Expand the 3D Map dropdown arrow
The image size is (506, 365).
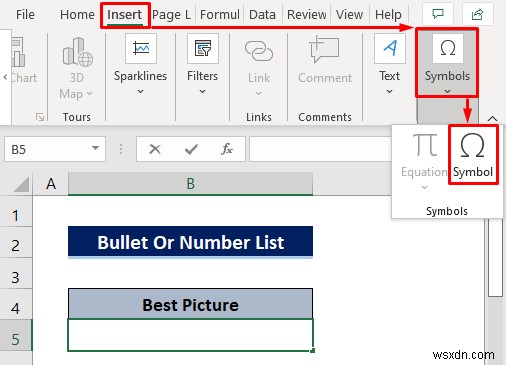tap(89, 94)
